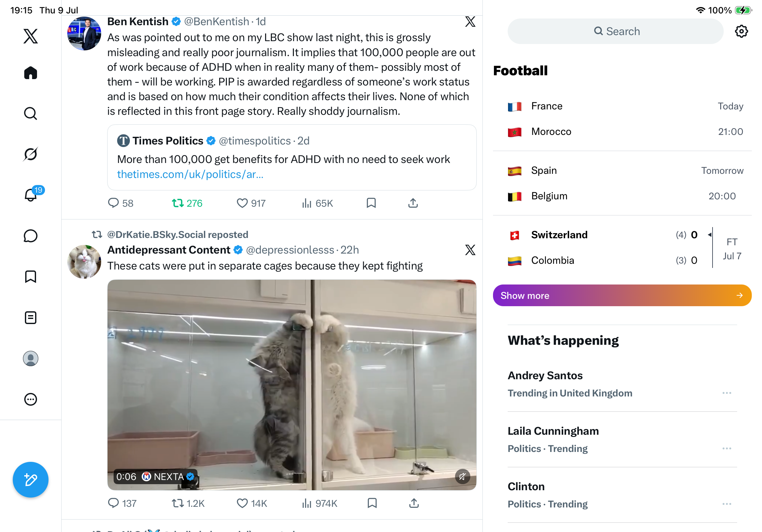Open more options for Clinton trend
The height and width of the screenshot is (532, 762).
pos(727,504)
